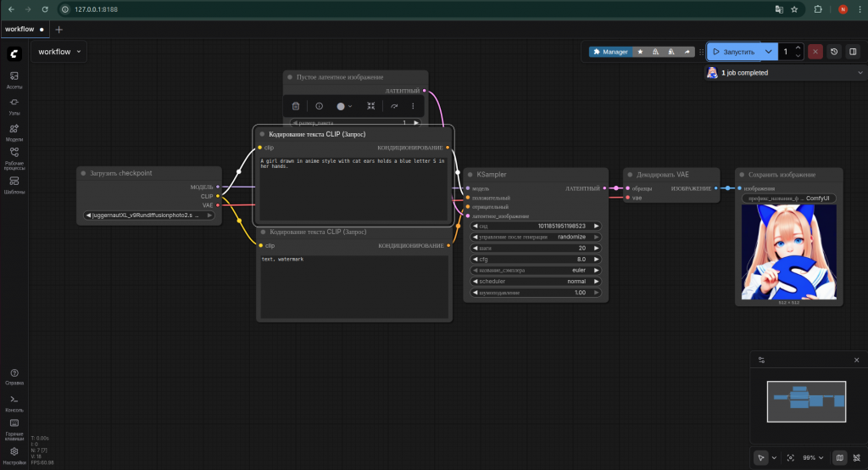Click the Запустить run button
The image size is (868, 470).
pyautogui.click(x=733, y=52)
